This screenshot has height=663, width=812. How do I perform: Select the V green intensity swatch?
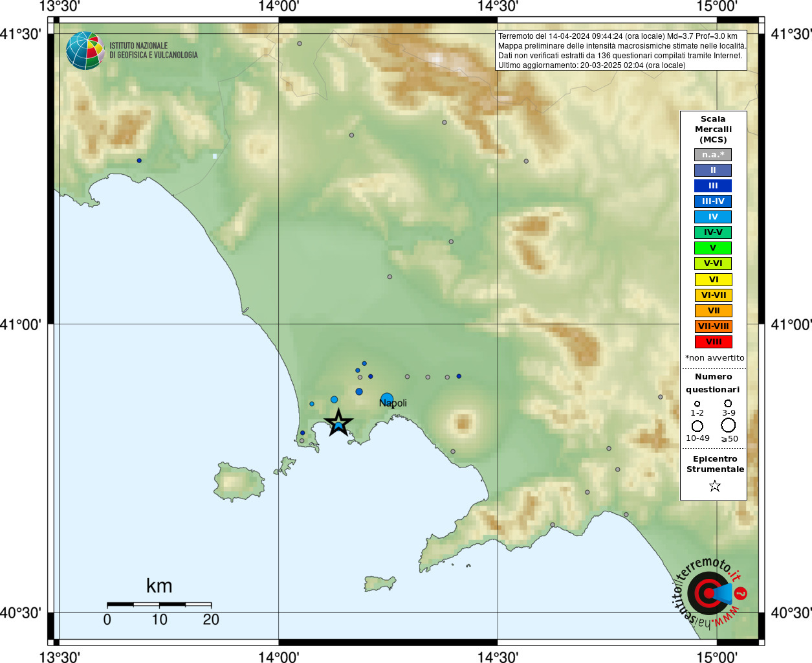tap(713, 248)
